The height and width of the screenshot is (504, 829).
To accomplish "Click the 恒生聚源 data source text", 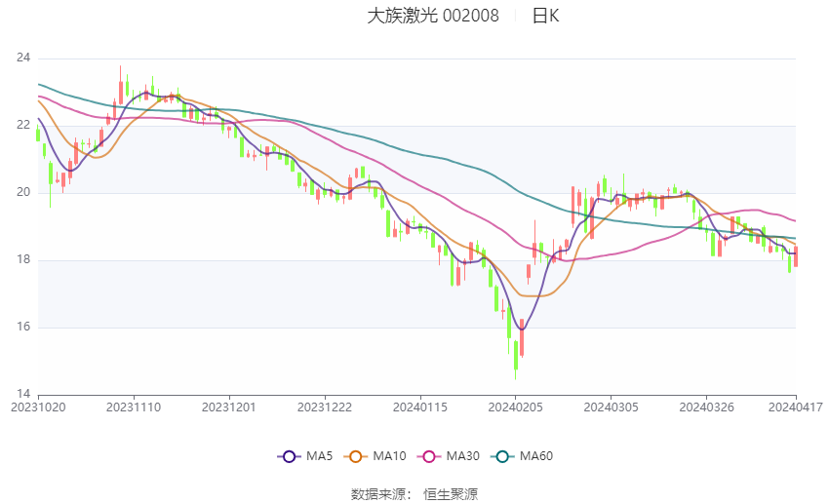I will point(451,494).
